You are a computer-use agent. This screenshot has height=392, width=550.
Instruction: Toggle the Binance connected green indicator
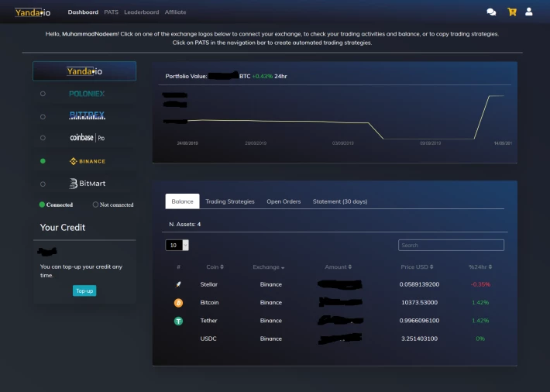tap(43, 161)
